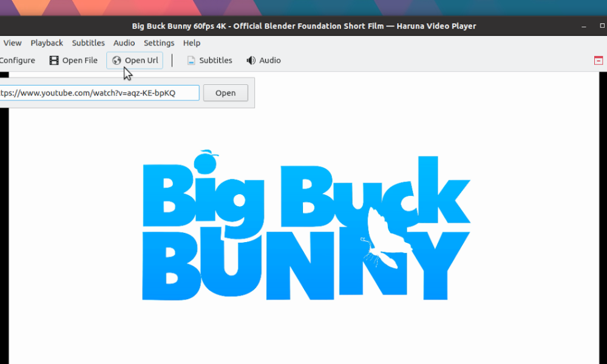607x364 pixels.
Task: Maximize the Haruna Video Player window
Action: [x=602, y=26]
